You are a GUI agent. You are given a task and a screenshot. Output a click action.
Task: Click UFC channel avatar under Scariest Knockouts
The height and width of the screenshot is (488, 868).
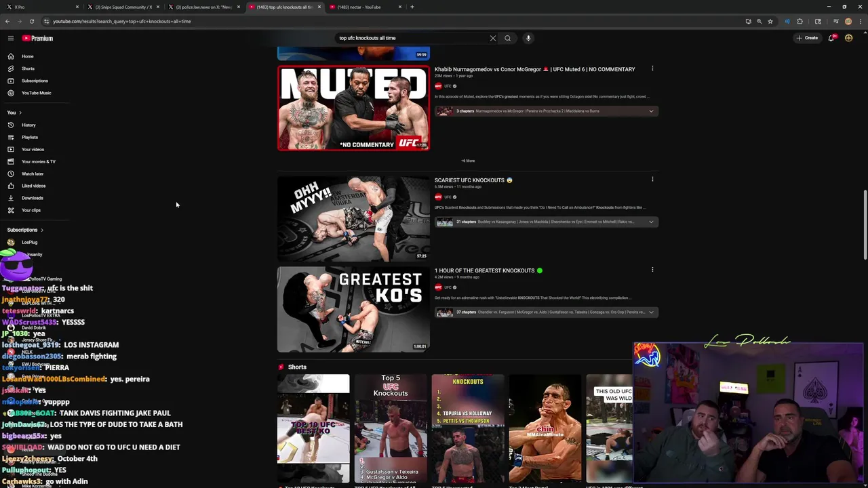coord(438,197)
